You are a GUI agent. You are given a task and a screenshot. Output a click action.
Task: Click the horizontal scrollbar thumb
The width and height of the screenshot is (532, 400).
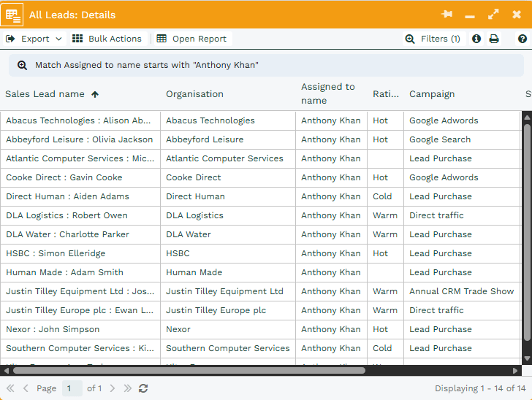point(189,370)
